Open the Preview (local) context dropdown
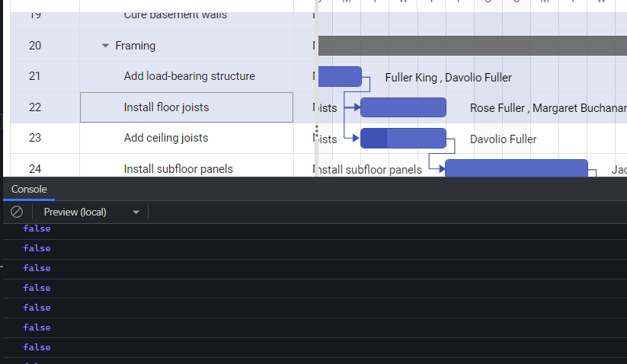 (91, 212)
